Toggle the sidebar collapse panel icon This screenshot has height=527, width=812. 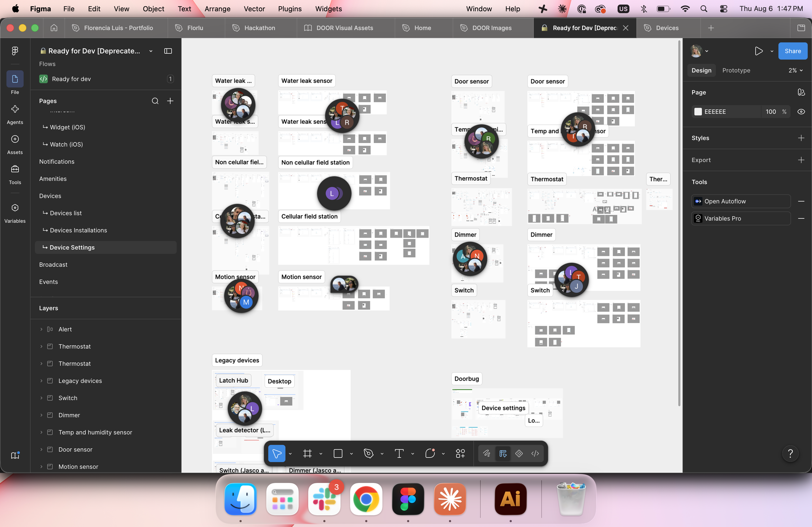[168, 51]
